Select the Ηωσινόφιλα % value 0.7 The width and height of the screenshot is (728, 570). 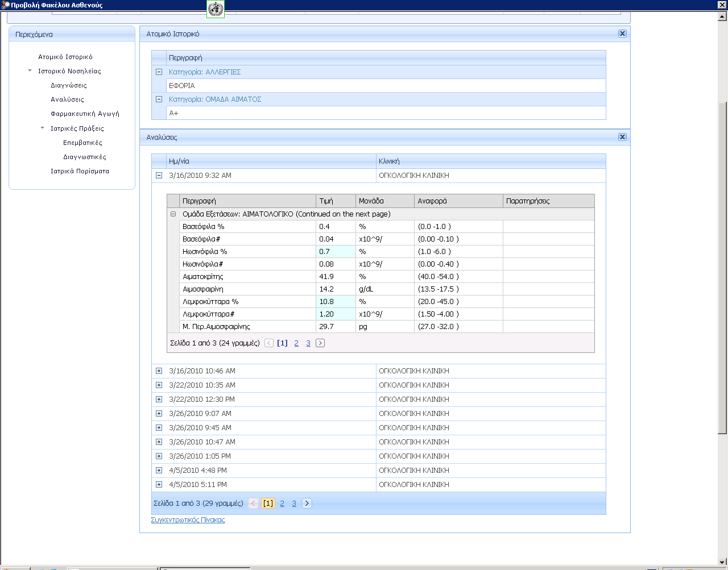coord(336,251)
